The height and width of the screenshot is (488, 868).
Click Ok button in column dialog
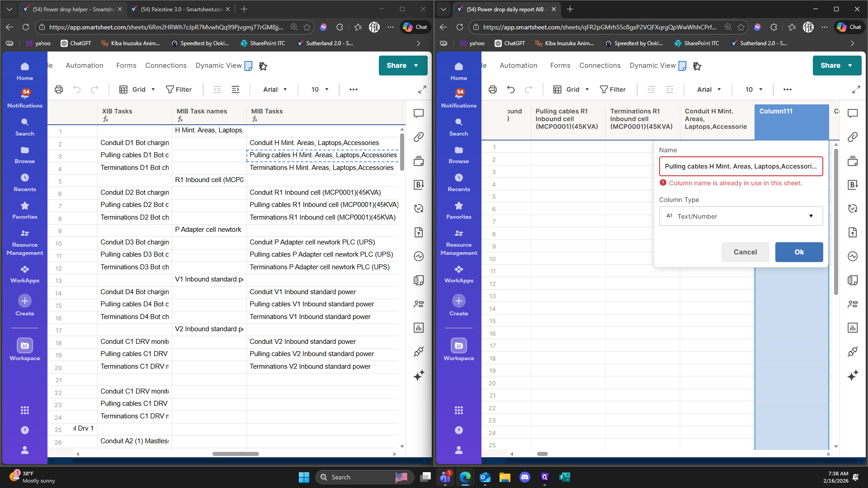click(x=799, y=252)
